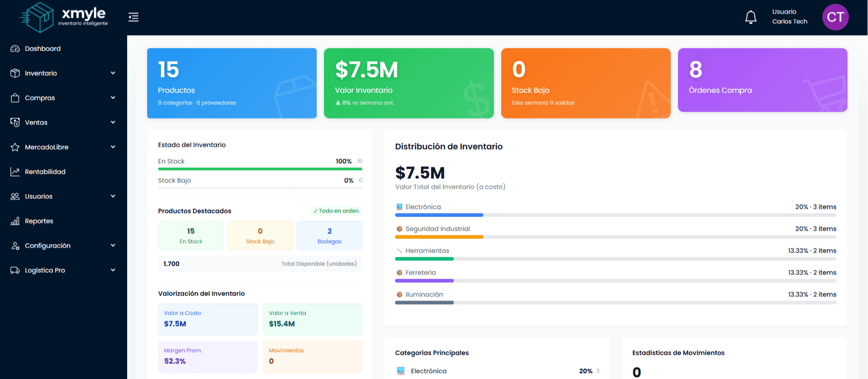Expand the Usuarios submenu chevron
Screen dimensions: 868x379
pyautogui.click(x=113, y=196)
